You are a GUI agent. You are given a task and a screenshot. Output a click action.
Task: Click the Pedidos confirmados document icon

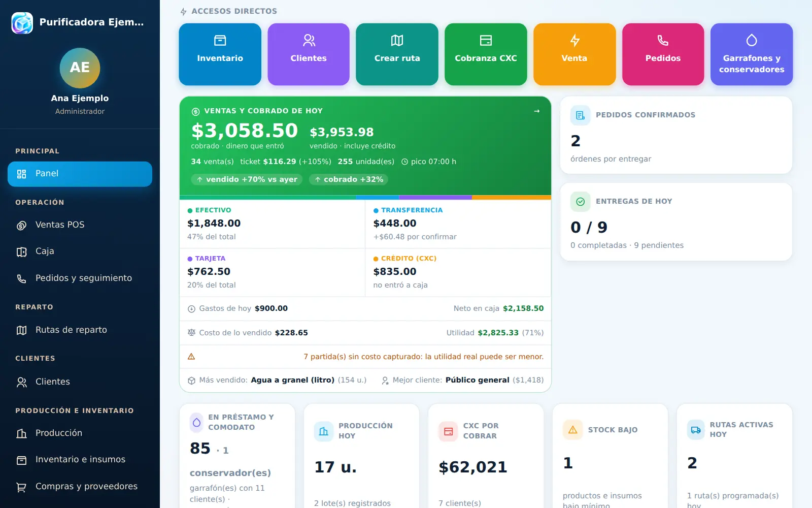(x=581, y=115)
